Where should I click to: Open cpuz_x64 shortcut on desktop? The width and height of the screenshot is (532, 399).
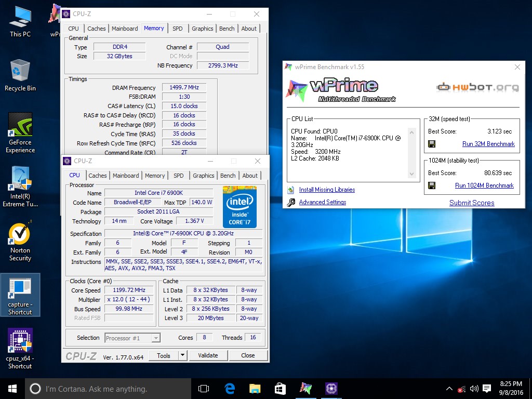[x=20, y=349]
